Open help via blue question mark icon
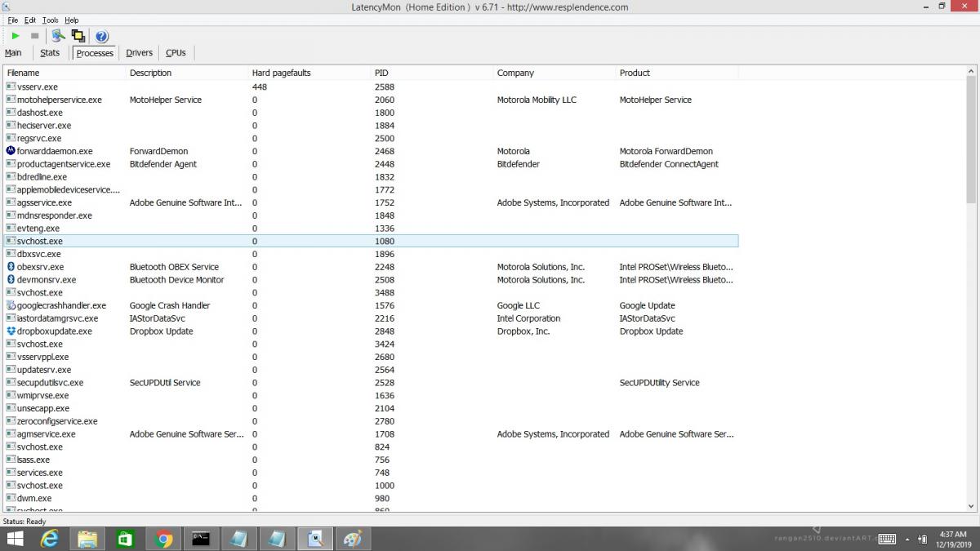Screen dimensions: 980x551 tap(102, 36)
